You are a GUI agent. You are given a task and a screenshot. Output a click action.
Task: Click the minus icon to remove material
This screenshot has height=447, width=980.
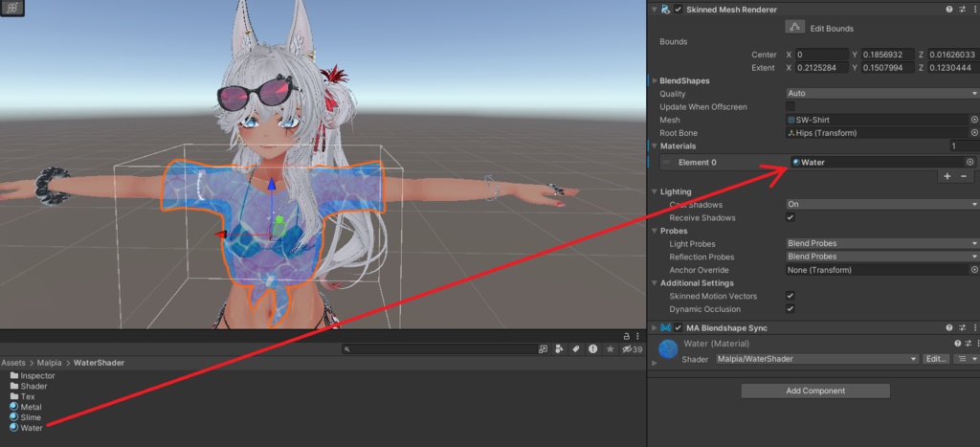[964, 176]
